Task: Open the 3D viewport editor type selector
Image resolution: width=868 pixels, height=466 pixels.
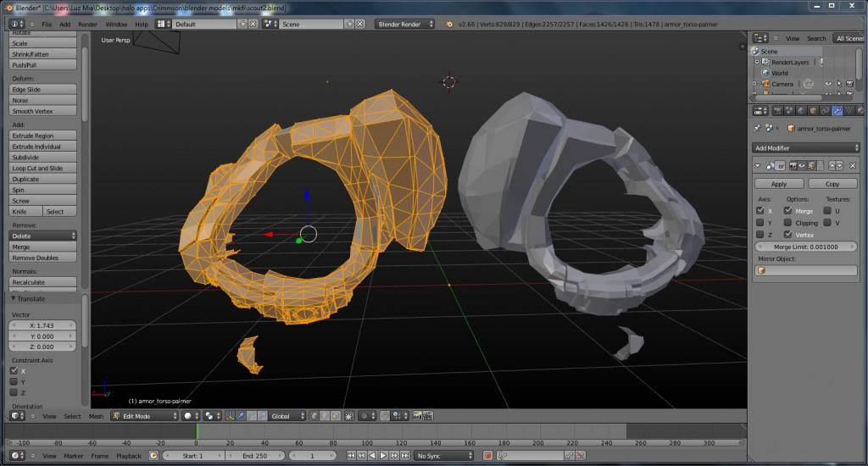Action: point(18,416)
